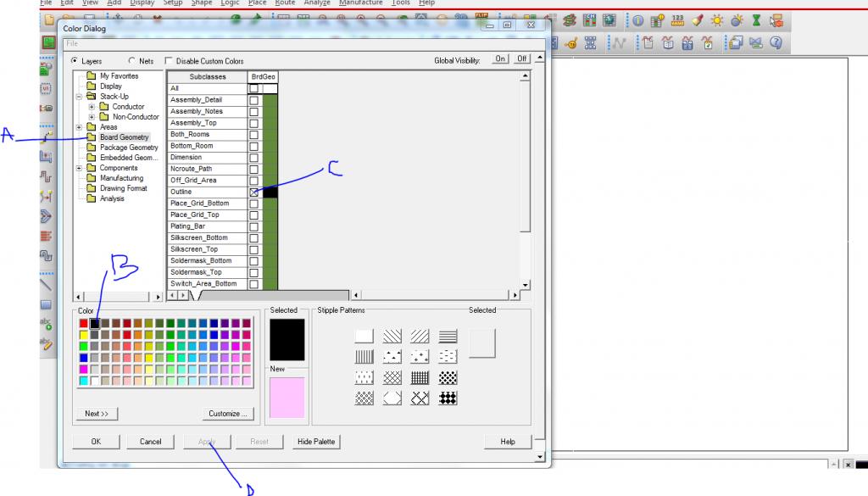Select the Add Line tool in sidebar
This screenshot has height=496, width=868.
coord(46,285)
